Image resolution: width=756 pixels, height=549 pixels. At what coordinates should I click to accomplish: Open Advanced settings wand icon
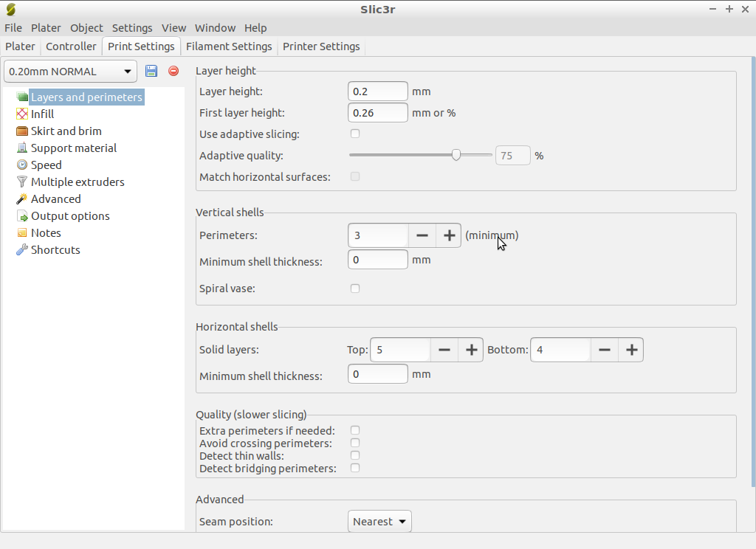pyautogui.click(x=22, y=199)
